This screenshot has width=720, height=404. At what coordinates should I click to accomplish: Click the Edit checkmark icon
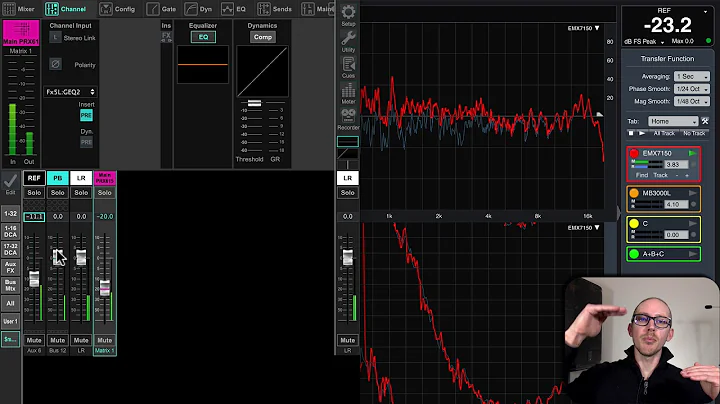[10, 181]
